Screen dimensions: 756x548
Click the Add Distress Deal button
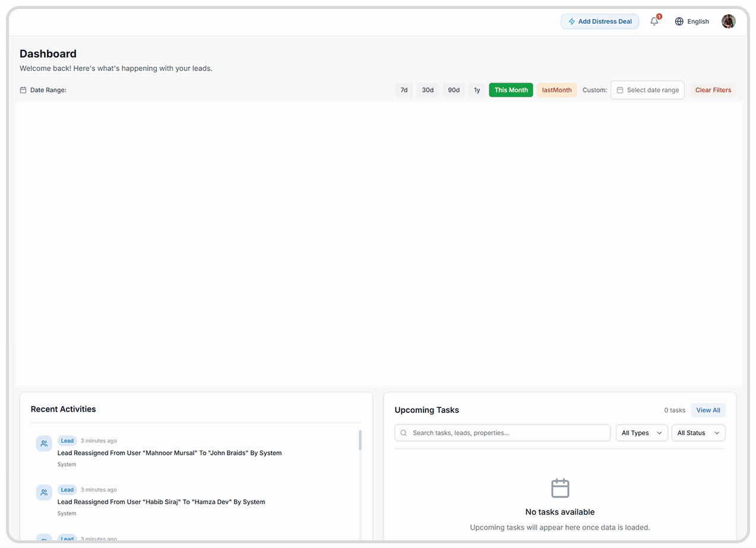pos(600,21)
